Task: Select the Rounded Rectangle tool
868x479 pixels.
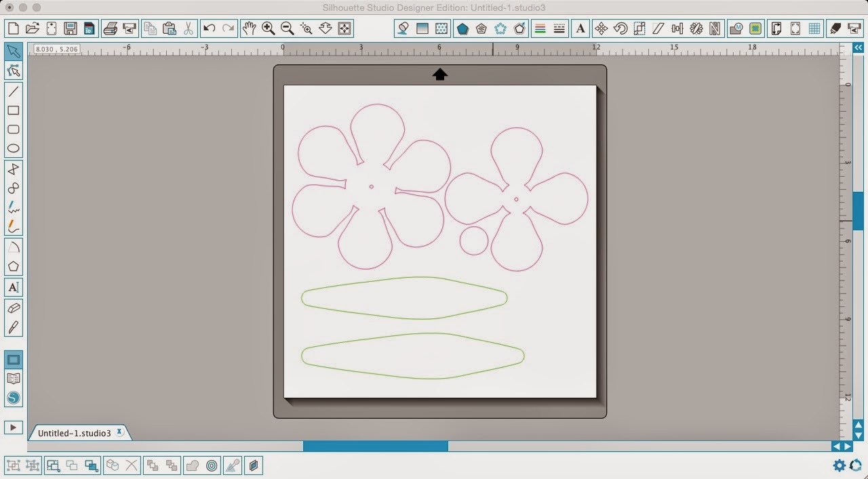Action: (x=14, y=129)
